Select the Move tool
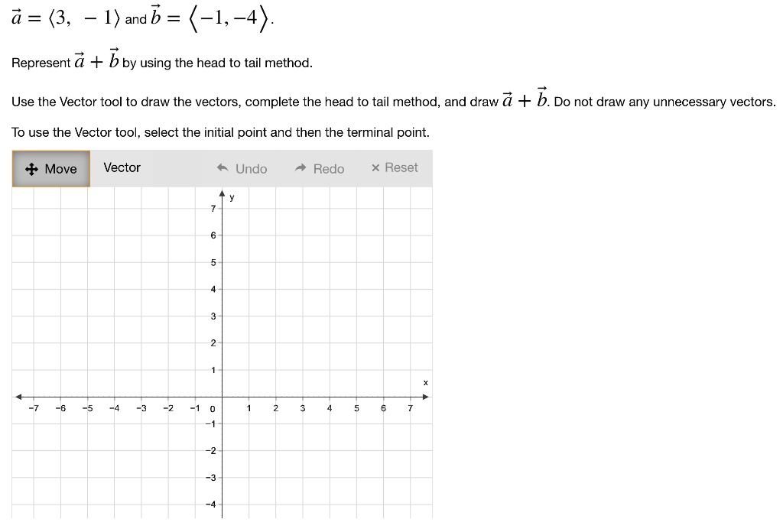The width and height of the screenshot is (783, 532). tap(50, 168)
